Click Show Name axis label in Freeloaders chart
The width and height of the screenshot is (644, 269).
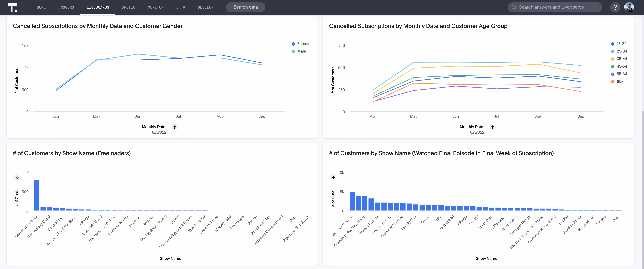[x=171, y=259]
